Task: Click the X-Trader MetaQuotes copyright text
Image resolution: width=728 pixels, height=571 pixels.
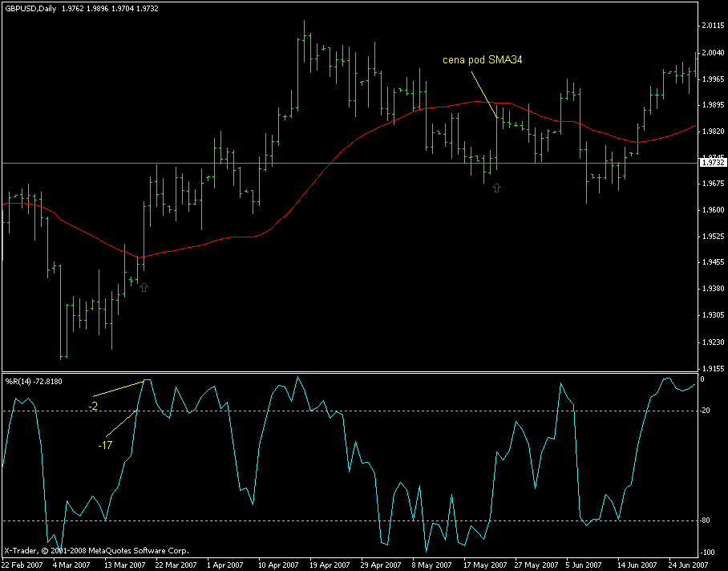Action: point(96,551)
